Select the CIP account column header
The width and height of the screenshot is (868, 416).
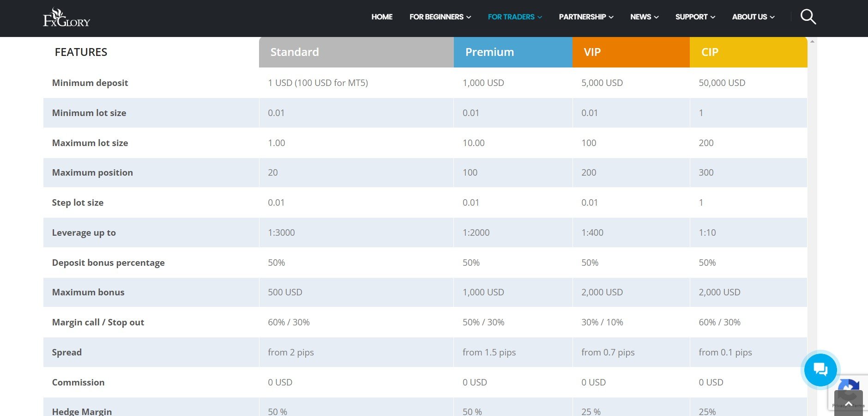pos(748,52)
